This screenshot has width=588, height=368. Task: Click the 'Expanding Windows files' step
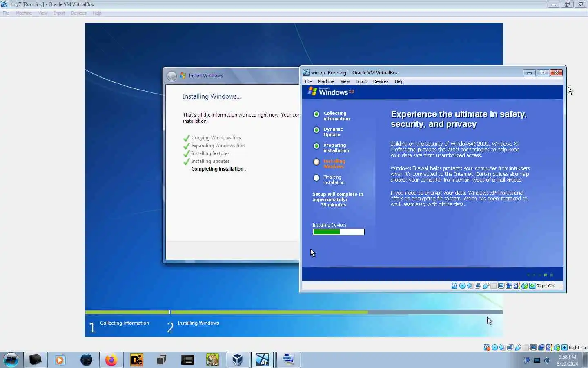[218, 146]
